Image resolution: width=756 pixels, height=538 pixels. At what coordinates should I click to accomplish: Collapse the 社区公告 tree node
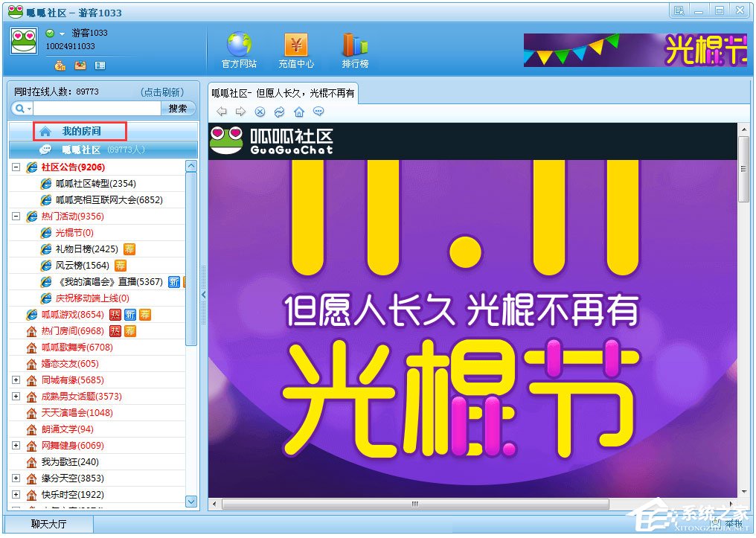point(16,167)
